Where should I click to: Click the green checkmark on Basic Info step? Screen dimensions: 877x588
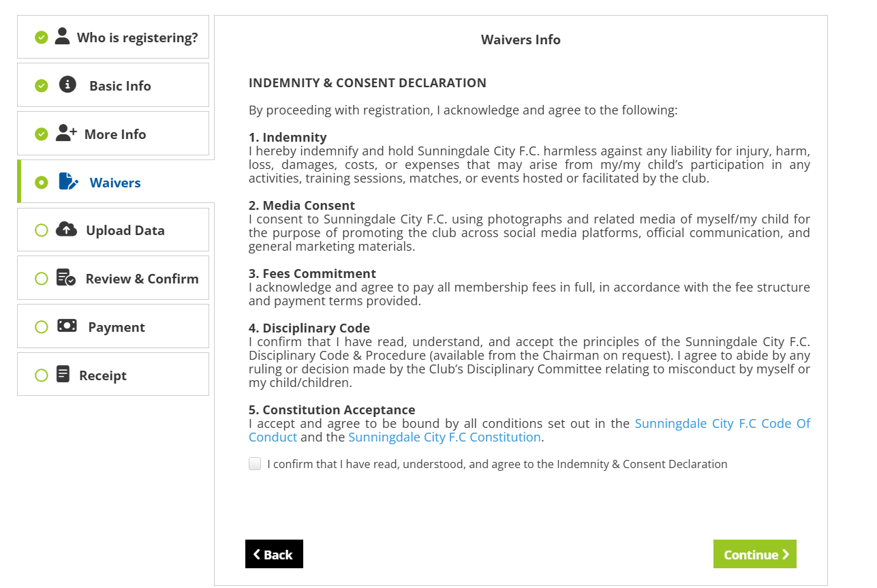(x=42, y=86)
